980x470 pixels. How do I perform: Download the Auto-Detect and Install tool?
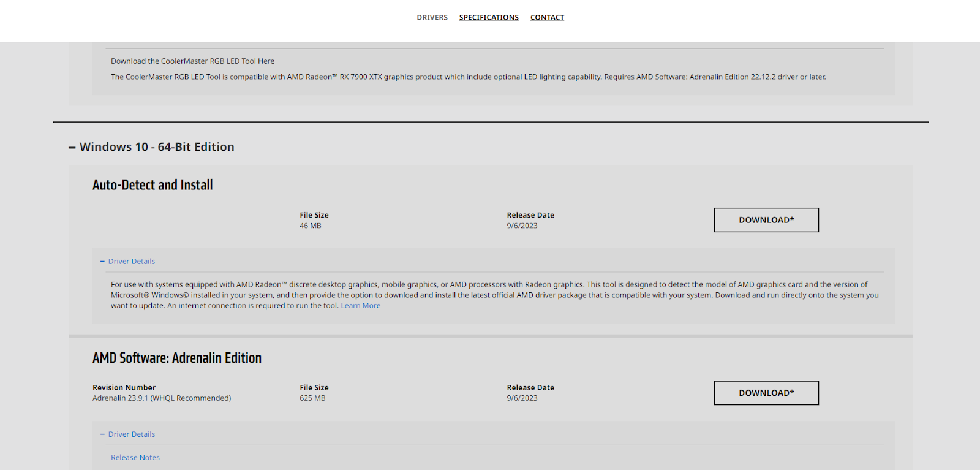click(x=766, y=220)
